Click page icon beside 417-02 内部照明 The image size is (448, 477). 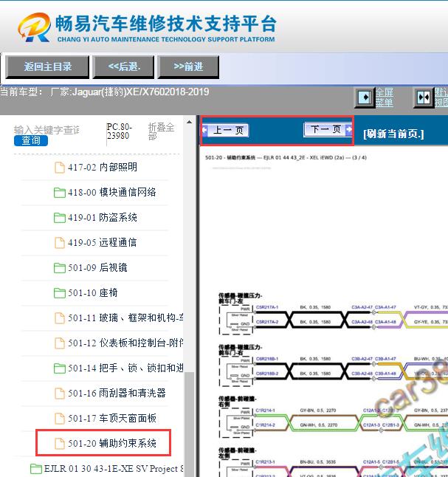[60, 168]
